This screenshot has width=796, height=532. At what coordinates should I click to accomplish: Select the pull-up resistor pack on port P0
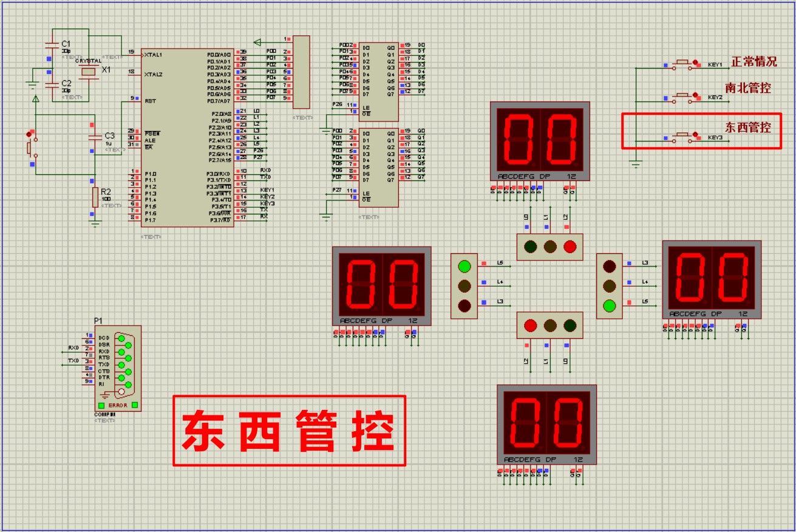[301, 73]
